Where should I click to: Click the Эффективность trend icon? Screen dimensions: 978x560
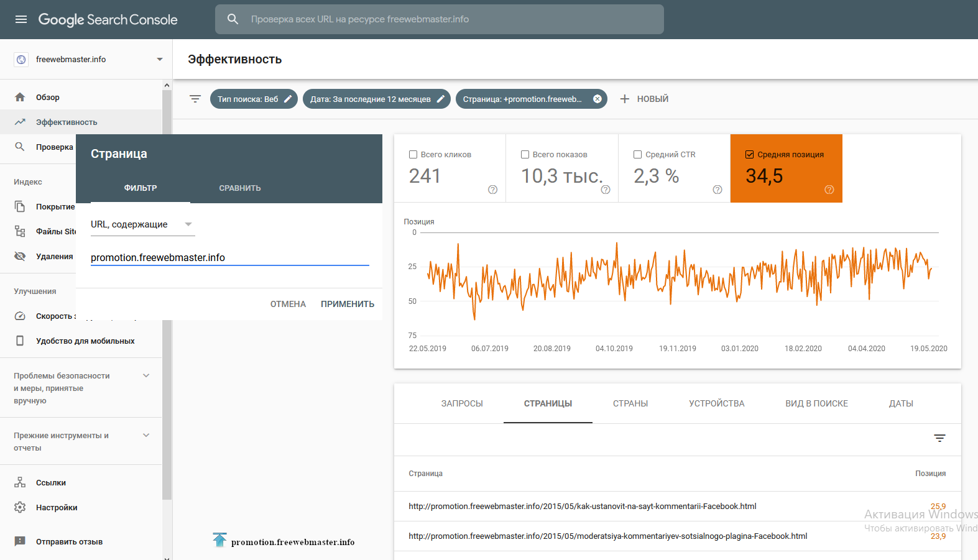click(20, 122)
